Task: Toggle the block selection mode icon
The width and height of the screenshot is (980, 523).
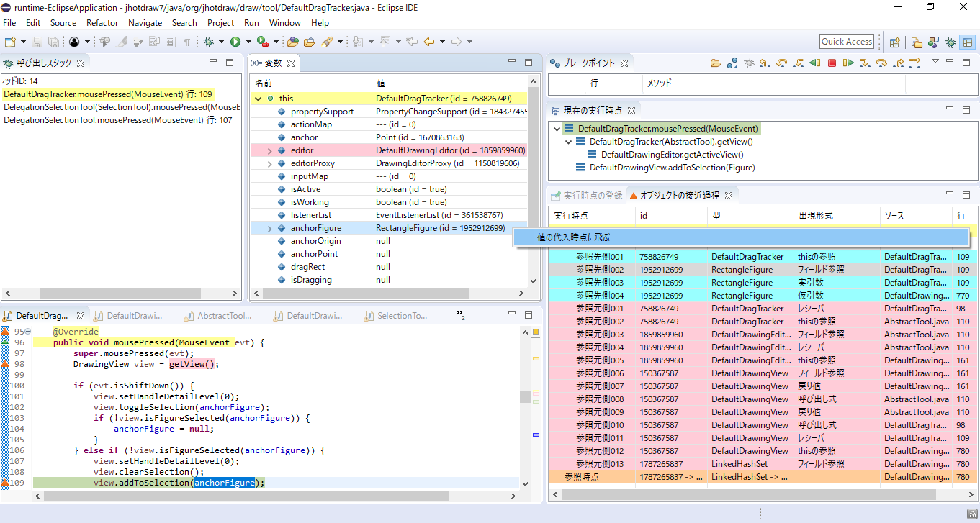Action: tap(170, 42)
